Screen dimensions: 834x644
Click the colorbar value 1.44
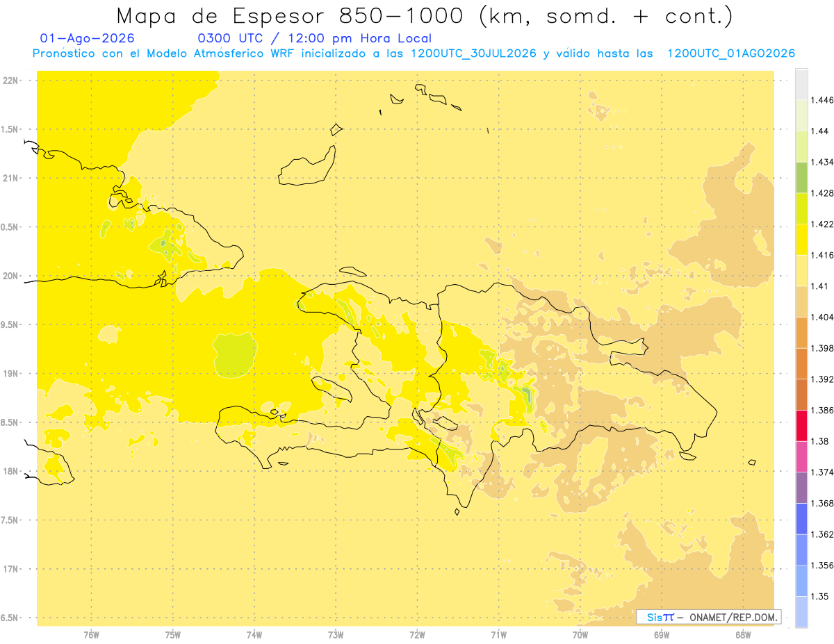tap(820, 131)
